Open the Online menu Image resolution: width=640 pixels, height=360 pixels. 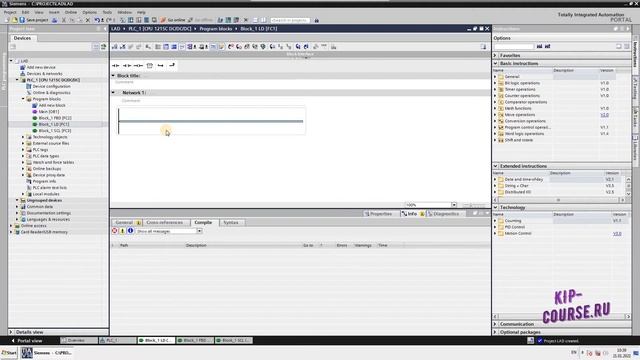point(71,12)
